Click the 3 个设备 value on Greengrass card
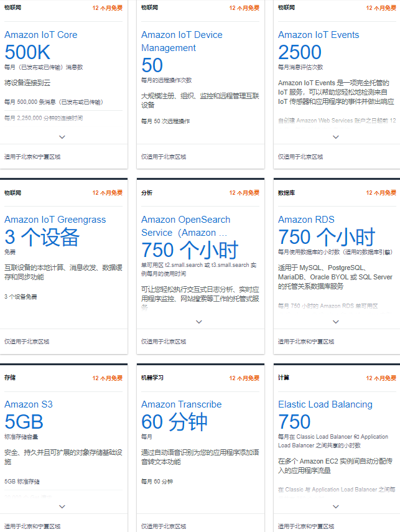 tap(42, 237)
